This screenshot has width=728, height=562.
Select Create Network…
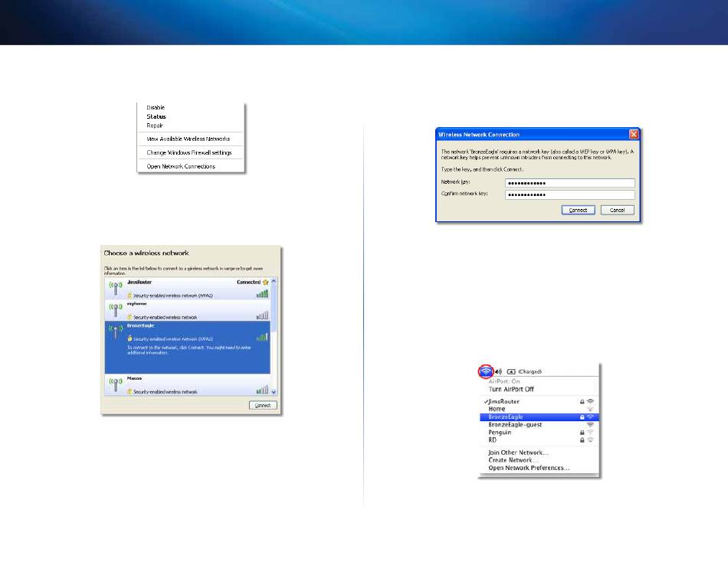coord(513,460)
